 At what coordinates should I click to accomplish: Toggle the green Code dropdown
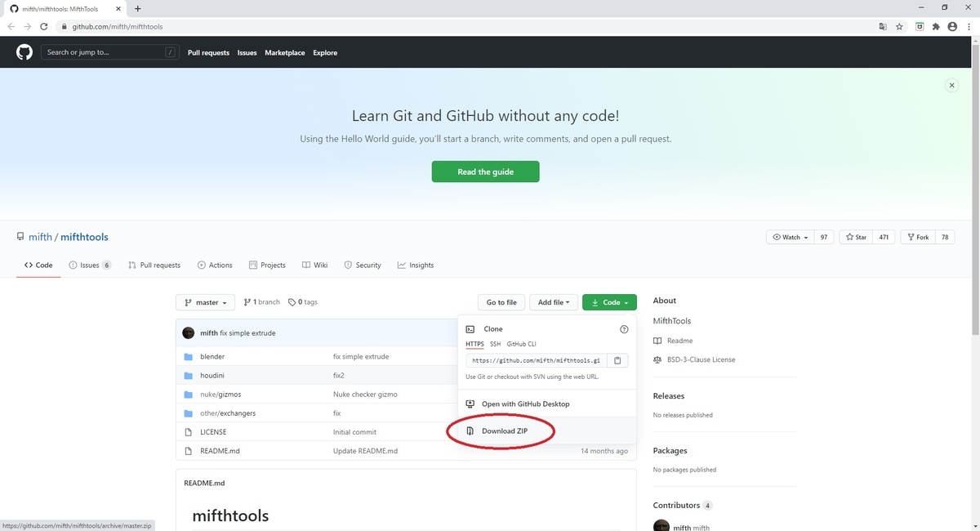pos(609,302)
